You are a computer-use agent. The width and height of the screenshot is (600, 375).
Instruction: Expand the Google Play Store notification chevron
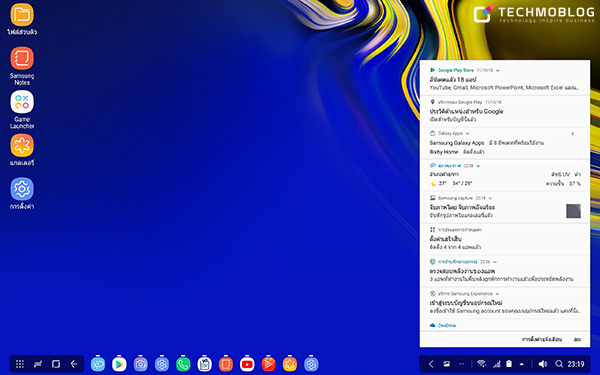[497, 70]
